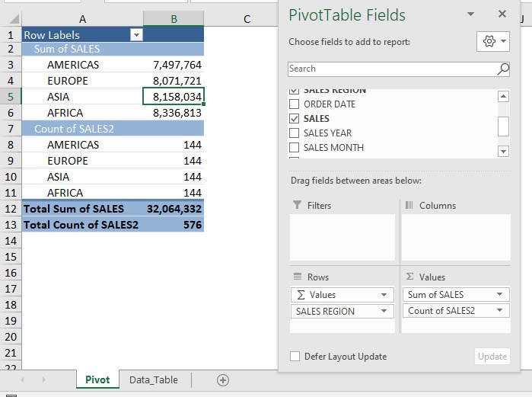
Task: Click the Update button
Action: click(492, 357)
